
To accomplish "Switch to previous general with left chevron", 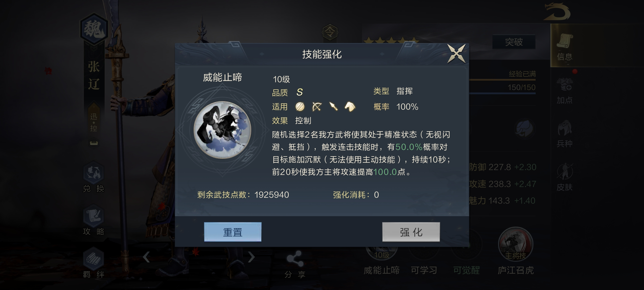I will click(x=146, y=257).
